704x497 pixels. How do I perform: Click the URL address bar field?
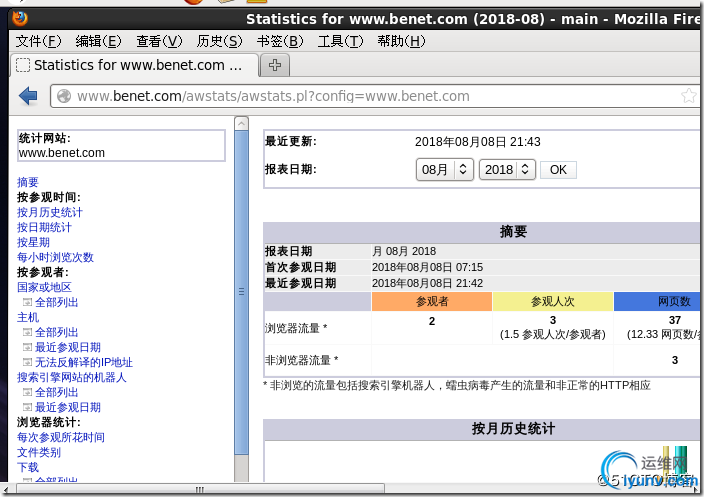click(373, 96)
